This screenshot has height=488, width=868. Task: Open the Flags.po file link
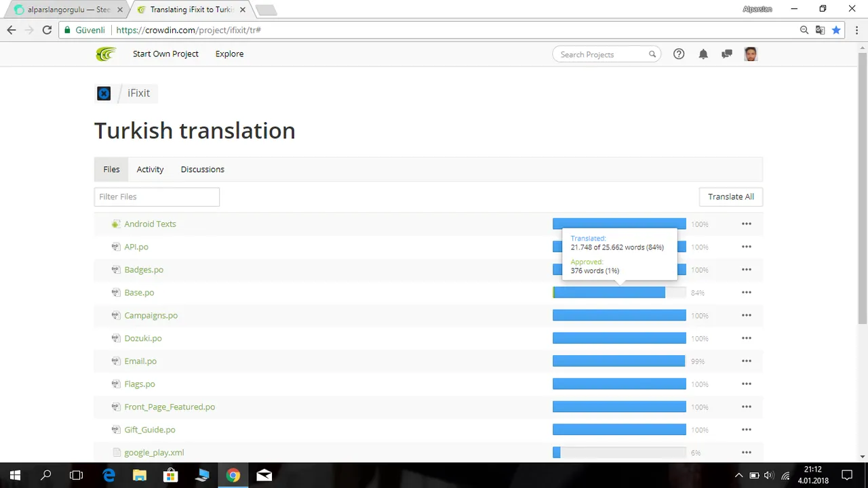point(140,384)
